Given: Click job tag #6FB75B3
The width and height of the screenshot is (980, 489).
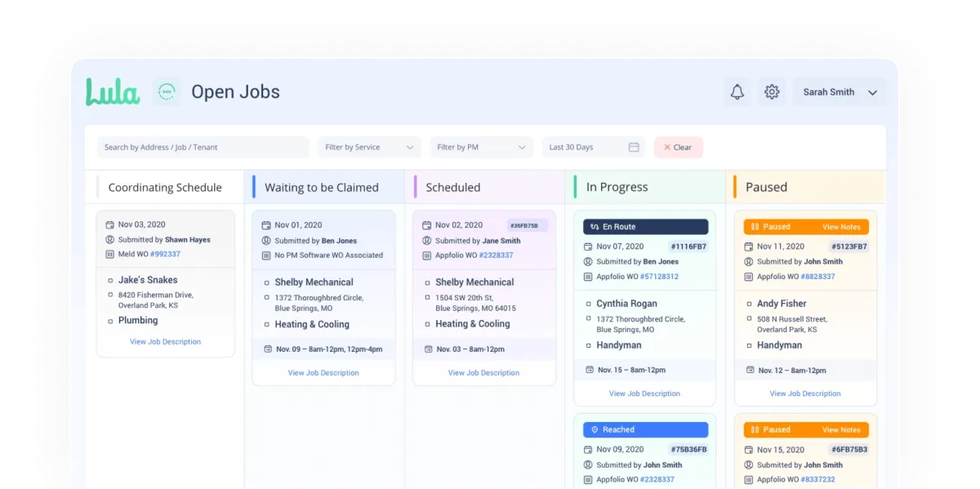Looking at the screenshot, I should point(849,449).
